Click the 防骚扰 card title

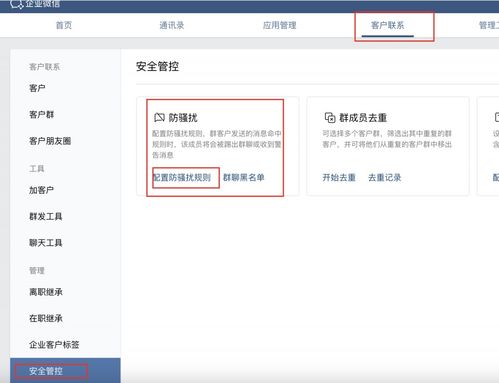183,118
